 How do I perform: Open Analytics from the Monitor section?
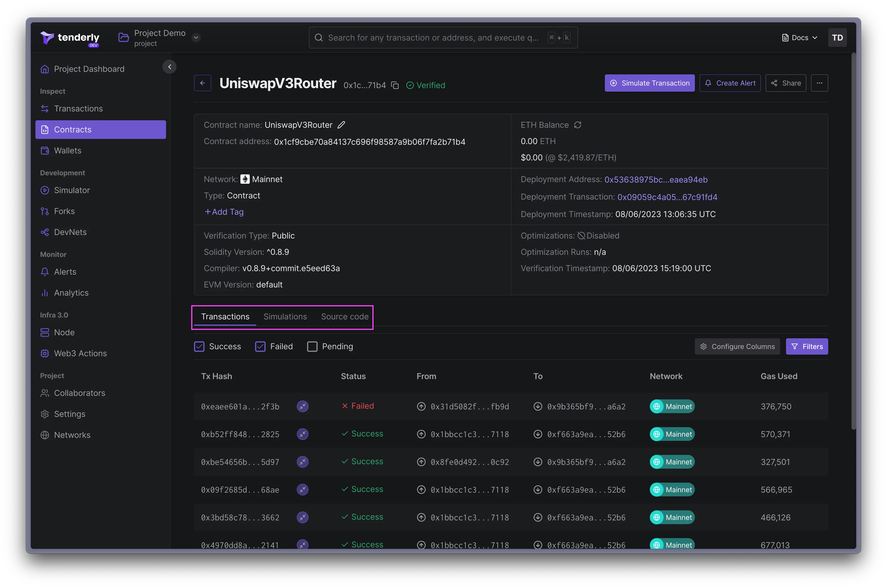71,293
